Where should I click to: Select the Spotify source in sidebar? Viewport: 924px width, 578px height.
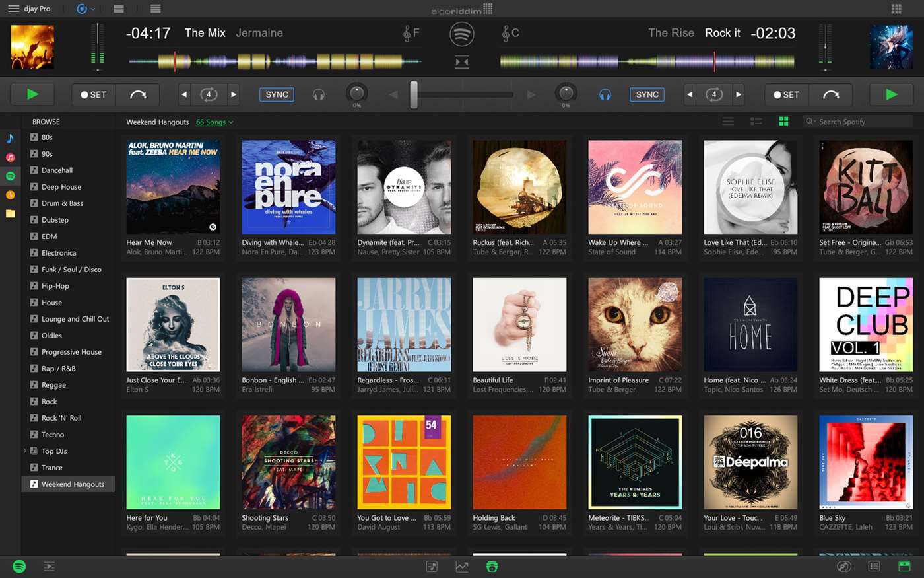pos(10,176)
